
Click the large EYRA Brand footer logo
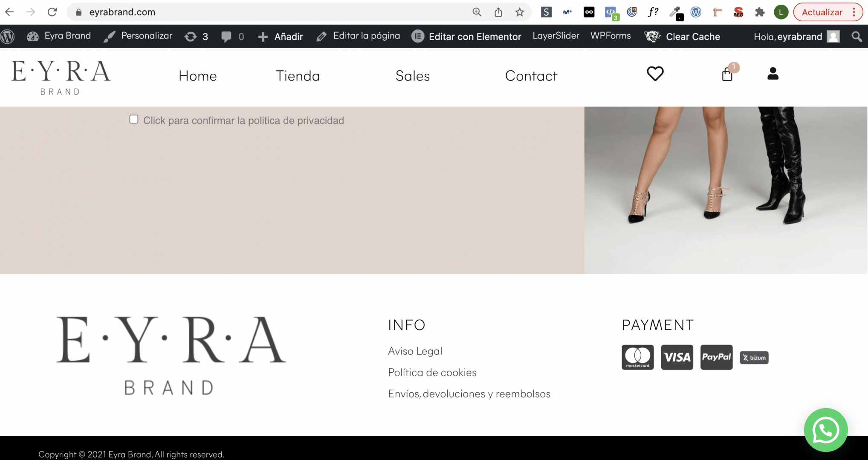click(x=171, y=355)
